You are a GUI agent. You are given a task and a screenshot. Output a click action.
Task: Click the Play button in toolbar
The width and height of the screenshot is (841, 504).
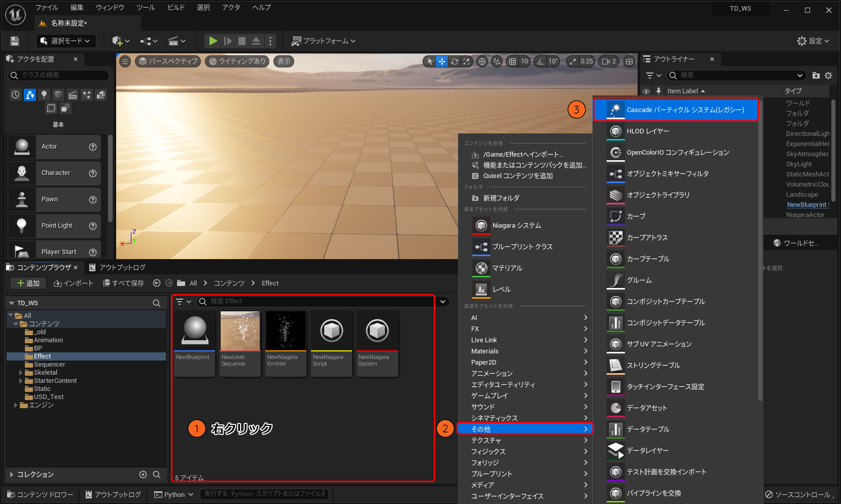[213, 41]
